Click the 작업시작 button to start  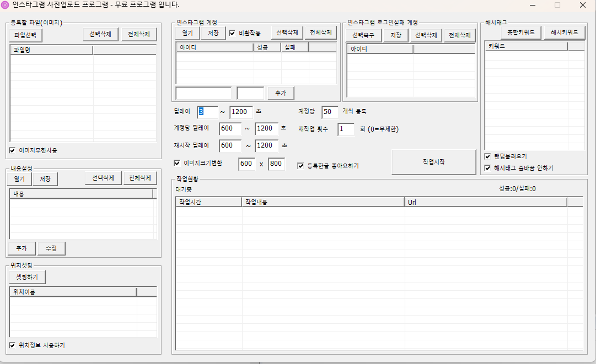click(x=434, y=162)
